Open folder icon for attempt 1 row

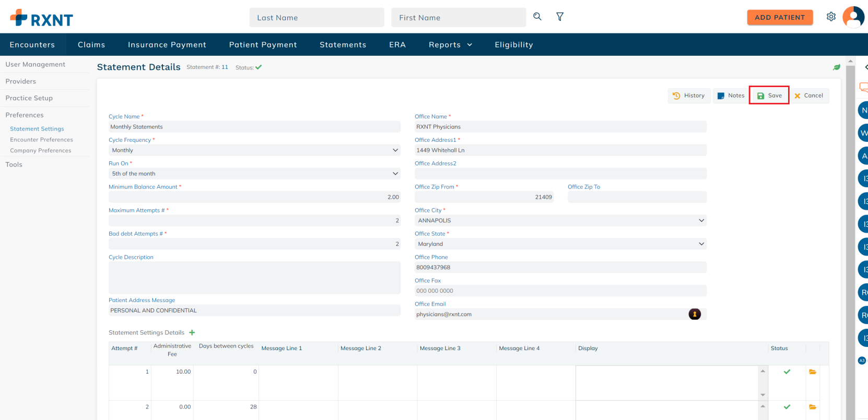(x=813, y=372)
